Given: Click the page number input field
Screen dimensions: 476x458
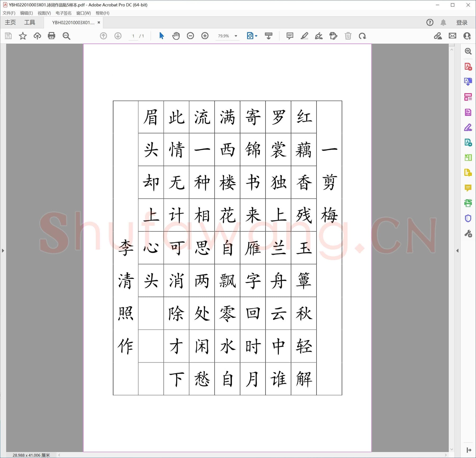Looking at the screenshot, I should click(133, 36).
